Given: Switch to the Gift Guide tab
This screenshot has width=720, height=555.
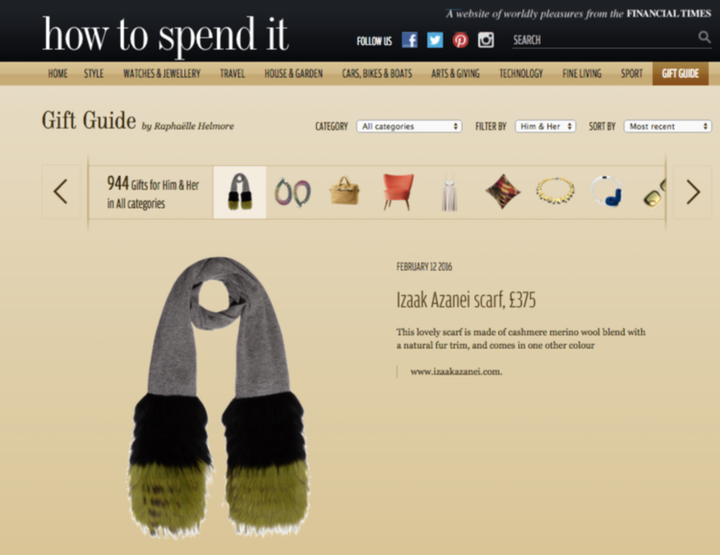Looking at the screenshot, I should [680, 73].
